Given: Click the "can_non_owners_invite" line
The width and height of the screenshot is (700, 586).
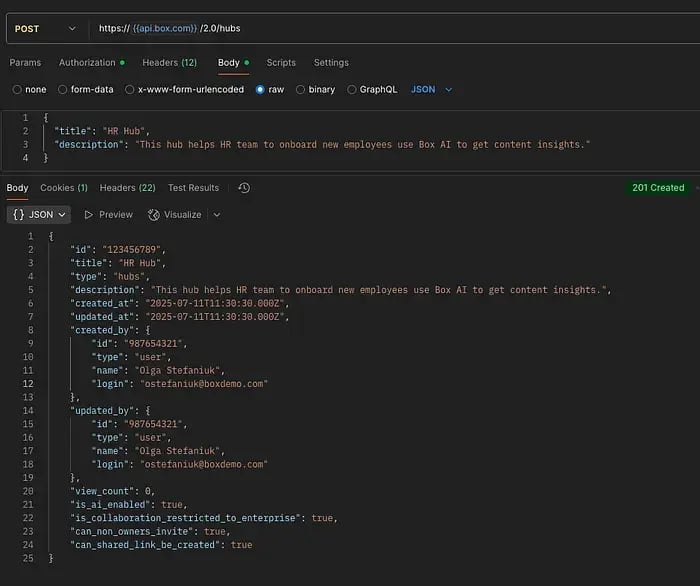Looking at the screenshot, I should pyautogui.click(x=150, y=532).
